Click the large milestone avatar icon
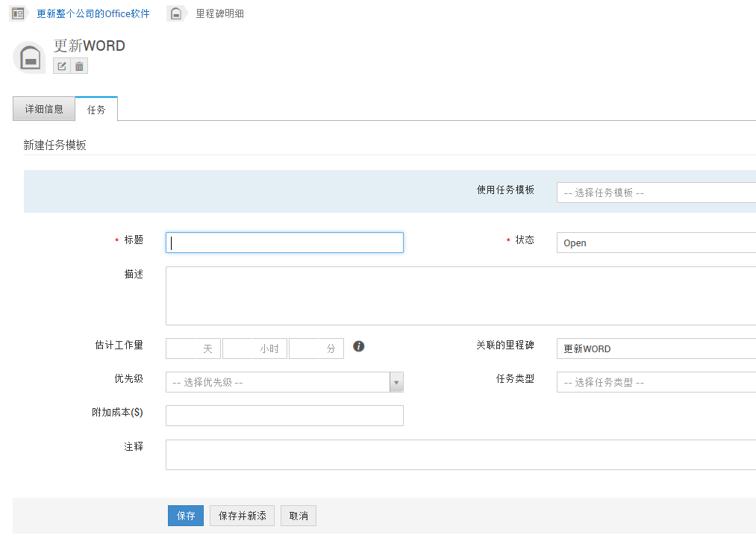Viewport: 756px width, 547px height. (30, 57)
